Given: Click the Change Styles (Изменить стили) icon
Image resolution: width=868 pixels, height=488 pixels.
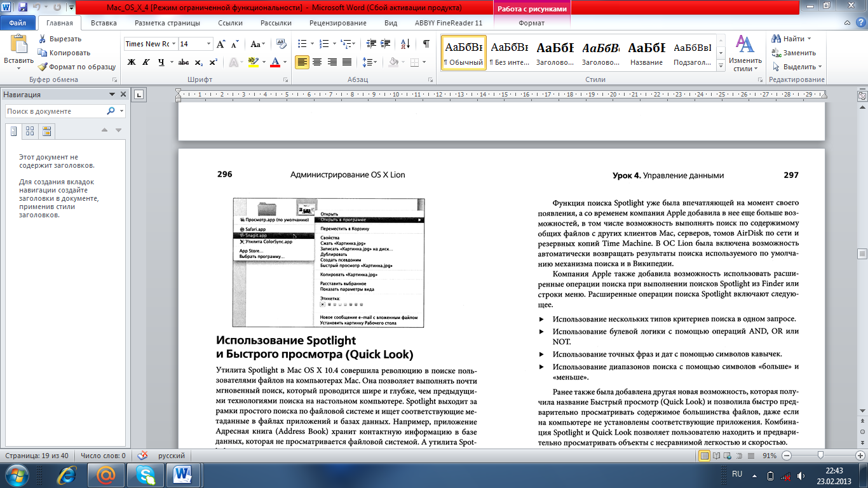Looking at the screenshot, I should (745, 44).
